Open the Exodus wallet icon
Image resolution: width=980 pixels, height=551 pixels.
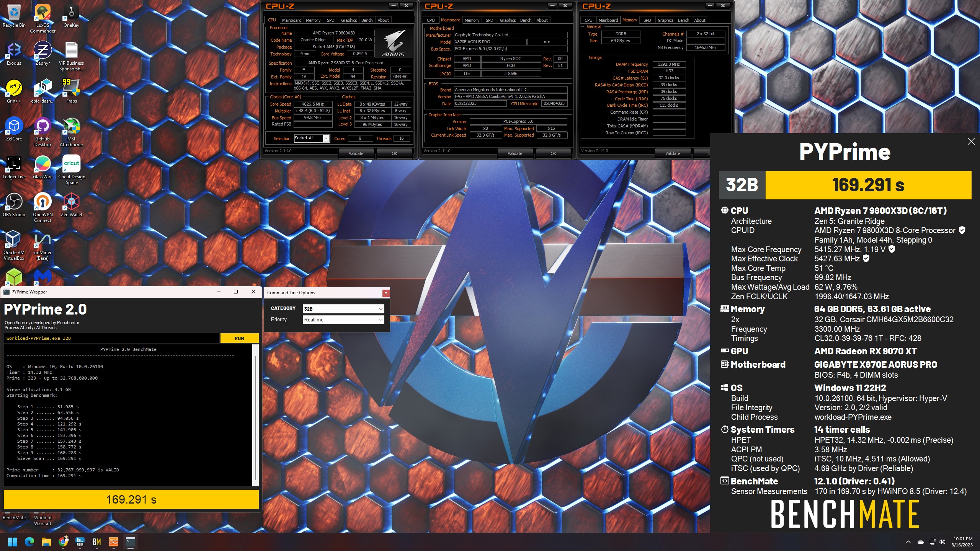tap(14, 54)
